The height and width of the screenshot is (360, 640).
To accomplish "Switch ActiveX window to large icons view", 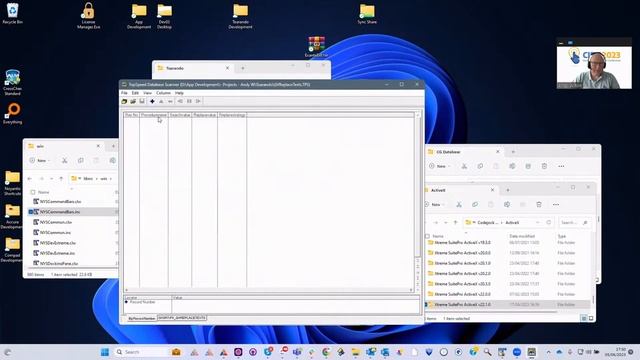I will coord(591,318).
